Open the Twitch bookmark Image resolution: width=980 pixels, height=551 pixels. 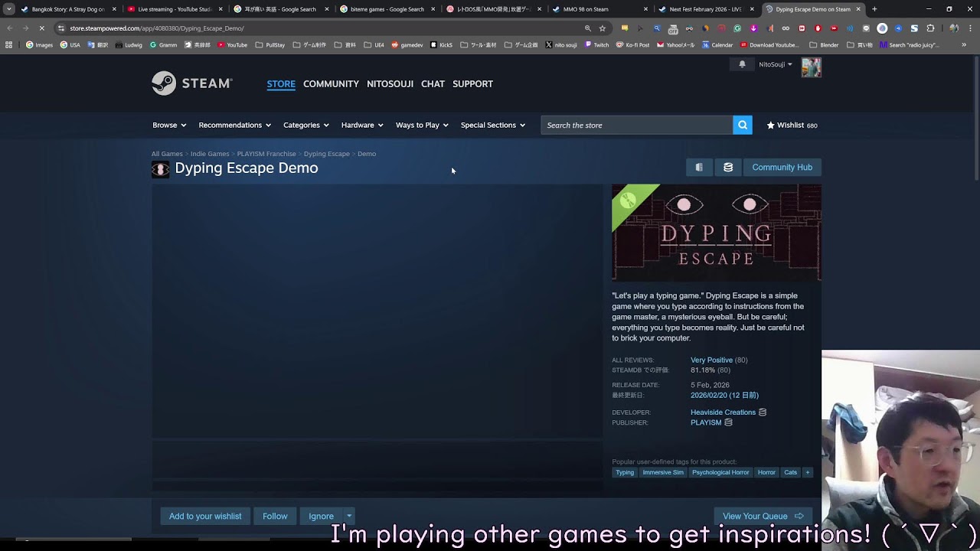coord(596,45)
